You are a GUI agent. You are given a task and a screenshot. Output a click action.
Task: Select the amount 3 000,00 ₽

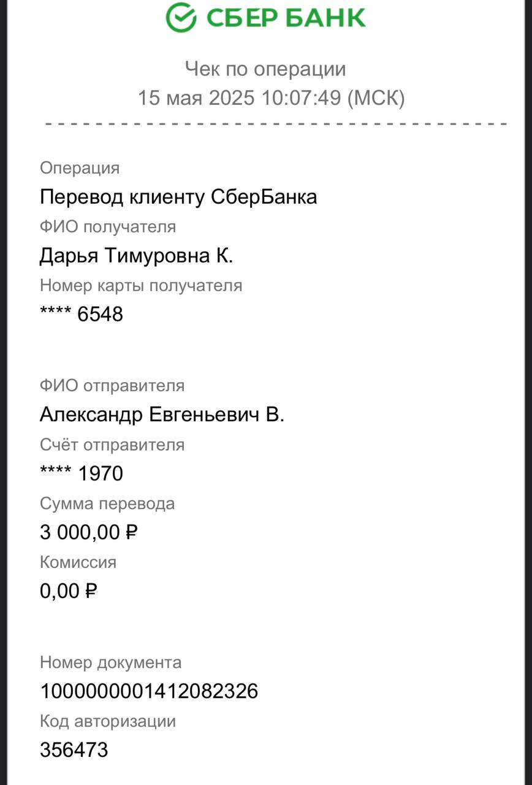click(x=89, y=532)
